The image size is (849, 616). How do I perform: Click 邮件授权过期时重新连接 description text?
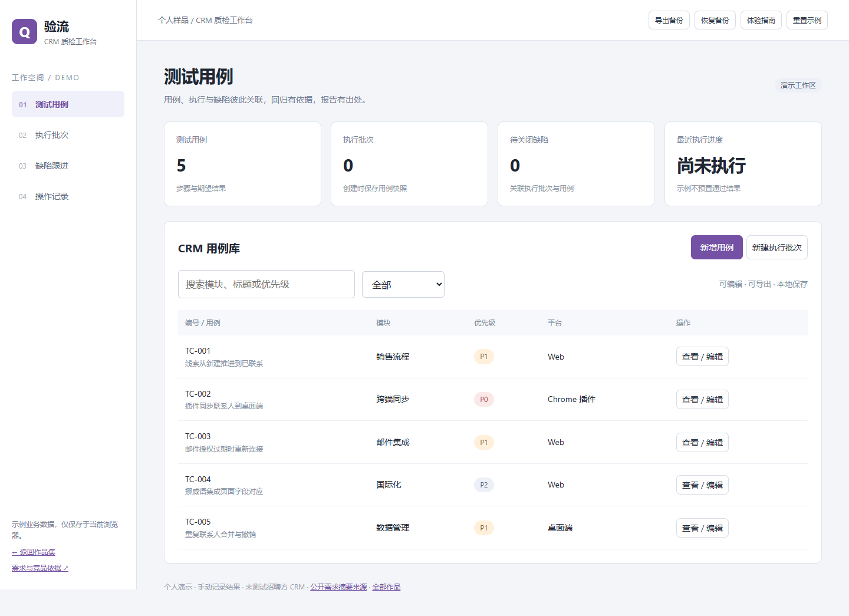[224, 449]
